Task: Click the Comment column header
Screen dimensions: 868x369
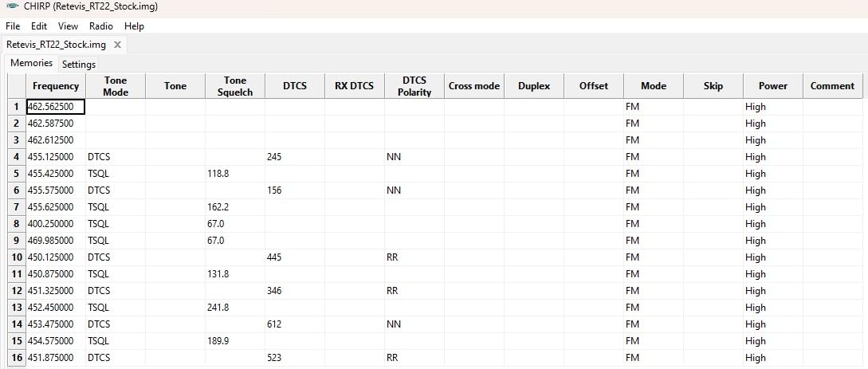Action: tap(832, 86)
